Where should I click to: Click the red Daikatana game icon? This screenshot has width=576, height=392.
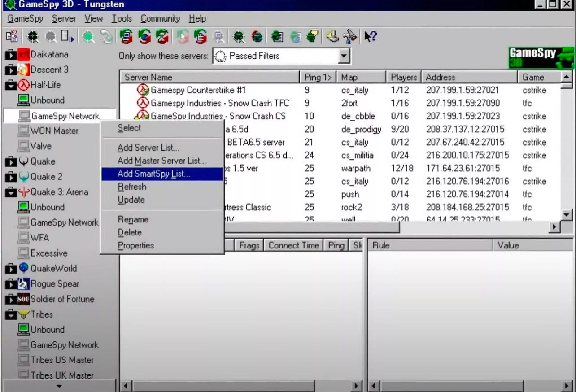click(x=23, y=55)
